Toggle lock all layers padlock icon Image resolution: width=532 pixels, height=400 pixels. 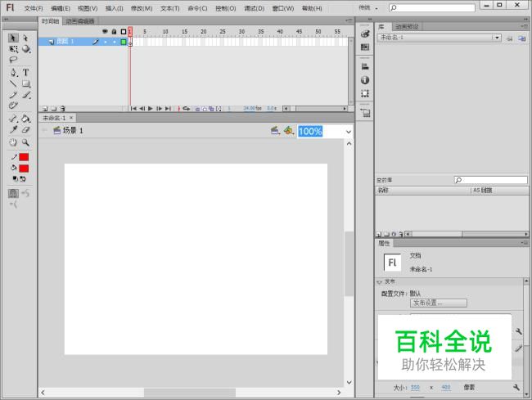pos(114,32)
